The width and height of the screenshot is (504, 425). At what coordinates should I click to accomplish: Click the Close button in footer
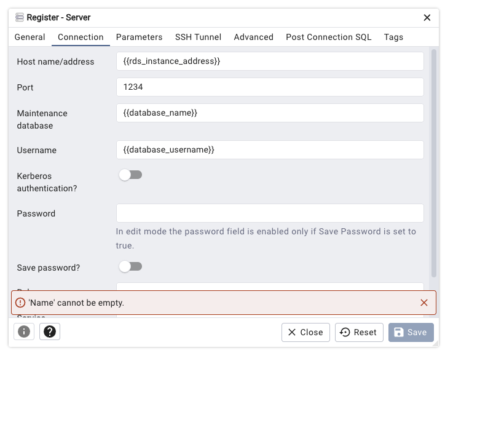[x=305, y=332]
